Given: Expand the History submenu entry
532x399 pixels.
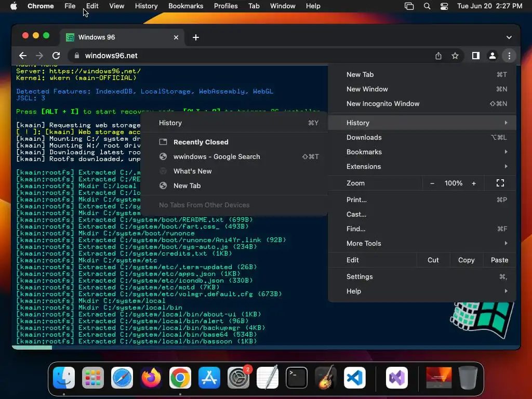Looking at the screenshot, I should (422, 123).
